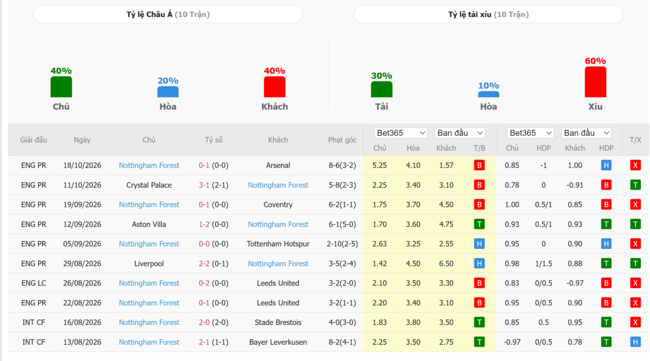Click the red B T/B badge in Coventry row
Image resolution: width=650 pixels, height=361 pixels.
479,205
